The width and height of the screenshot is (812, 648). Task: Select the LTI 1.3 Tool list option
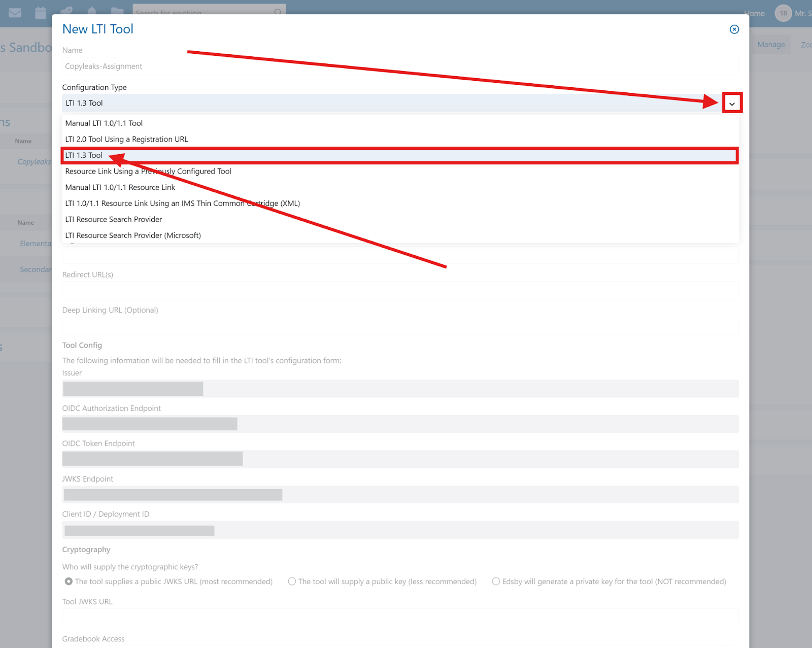click(400, 155)
